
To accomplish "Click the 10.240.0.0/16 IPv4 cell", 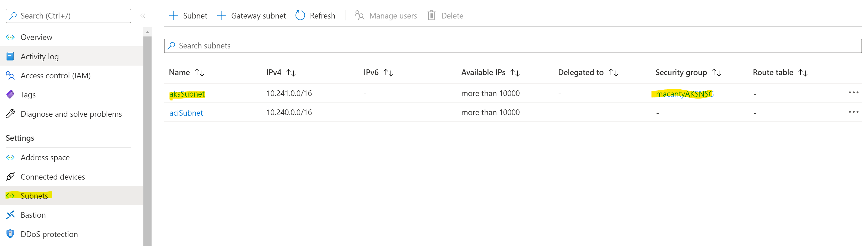I will pos(289,112).
